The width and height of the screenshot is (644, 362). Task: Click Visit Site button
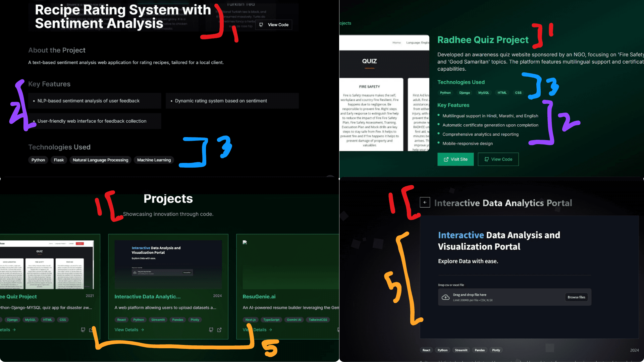(455, 159)
